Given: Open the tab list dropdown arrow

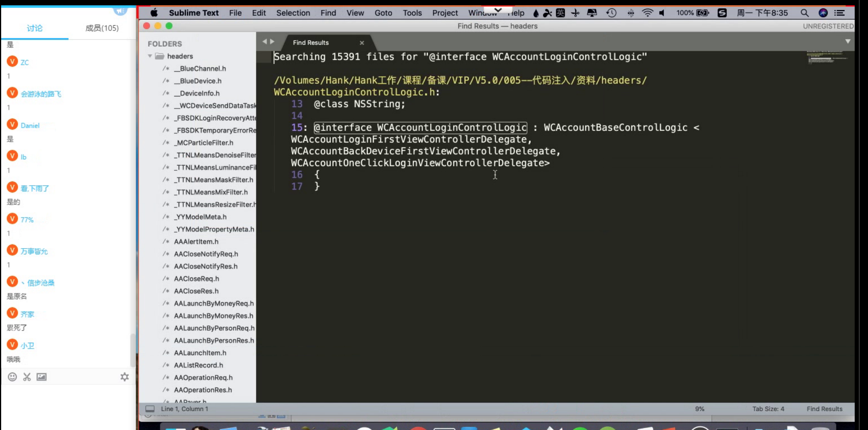Looking at the screenshot, I should pyautogui.click(x=848, y=41).
